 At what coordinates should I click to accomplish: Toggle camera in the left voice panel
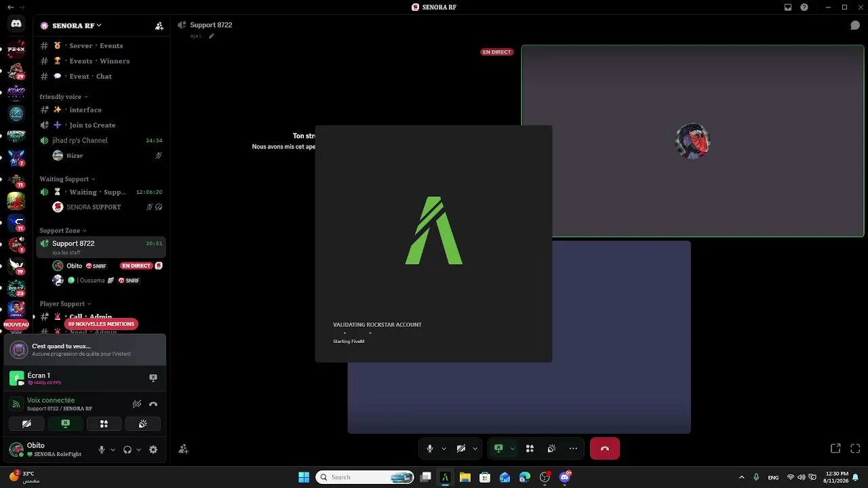coord(26,424)
